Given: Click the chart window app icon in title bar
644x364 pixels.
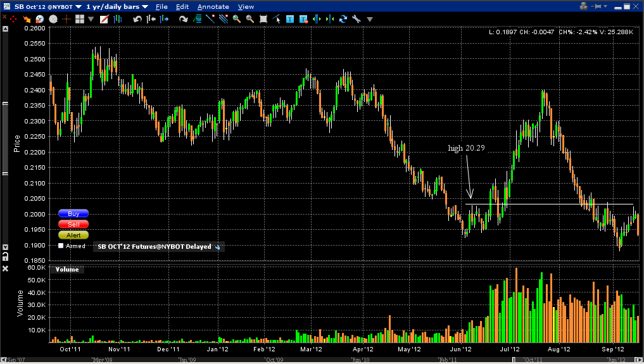Looking at the screenshot, I should (7, 6).
